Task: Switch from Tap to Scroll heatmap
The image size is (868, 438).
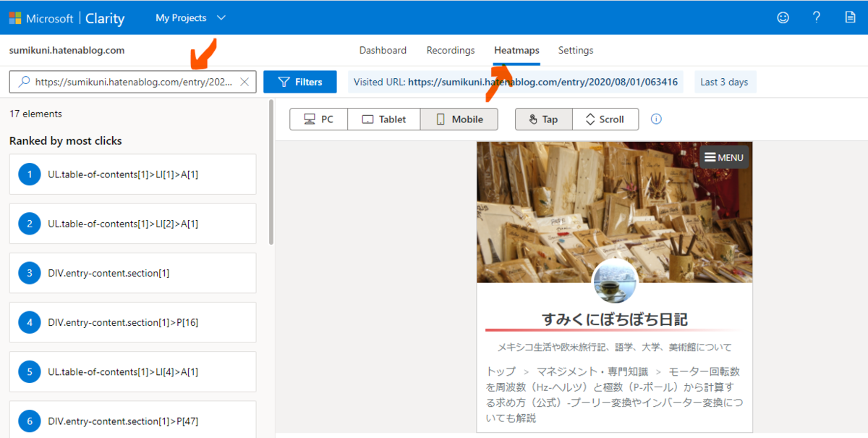Action: pyautogui.click(x=605, y=119)
